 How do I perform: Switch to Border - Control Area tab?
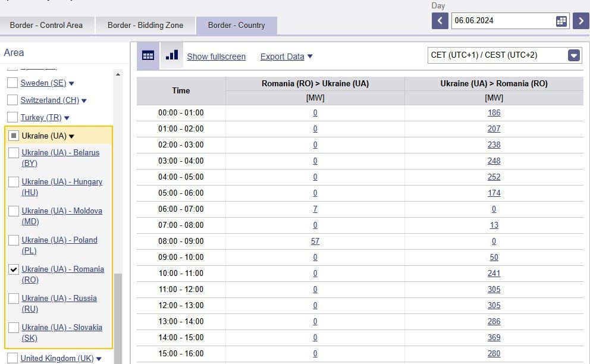pyautogui.click(x=46, y=26)
